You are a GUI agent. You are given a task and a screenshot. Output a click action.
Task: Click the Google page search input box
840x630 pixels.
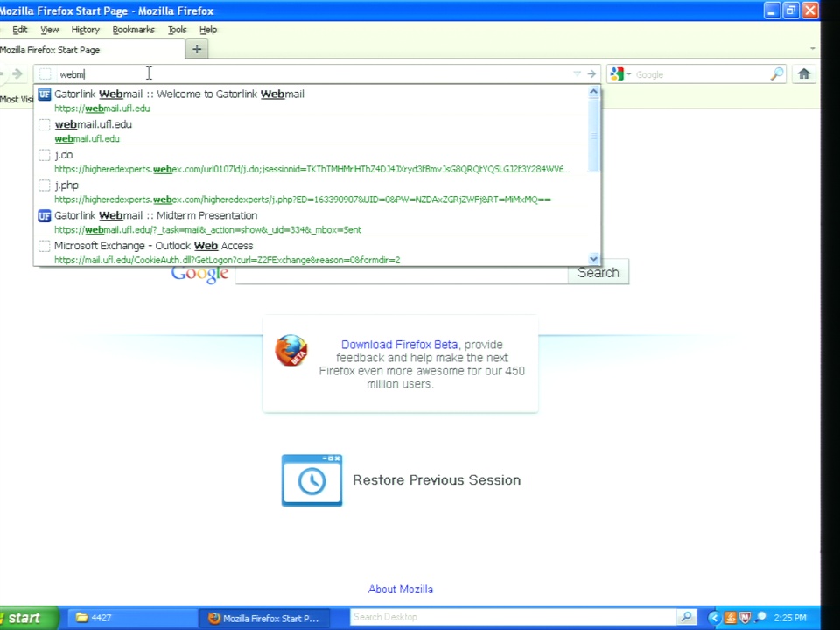click(402, 274)
